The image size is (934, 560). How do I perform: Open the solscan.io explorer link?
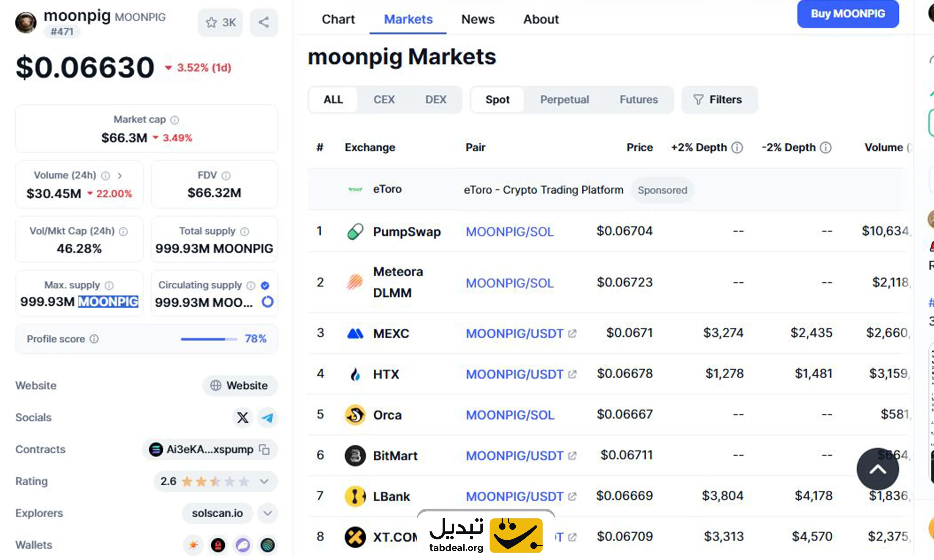tap(217, 513)
